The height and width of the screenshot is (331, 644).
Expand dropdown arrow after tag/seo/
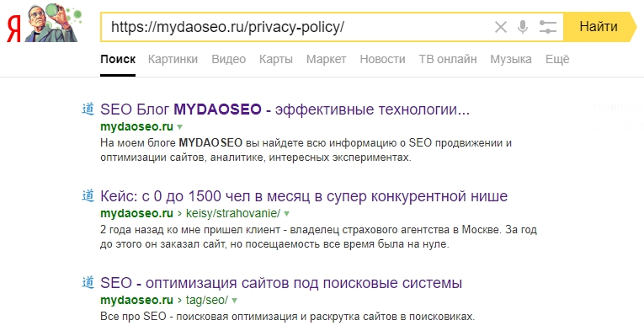[x=234, y=301]
